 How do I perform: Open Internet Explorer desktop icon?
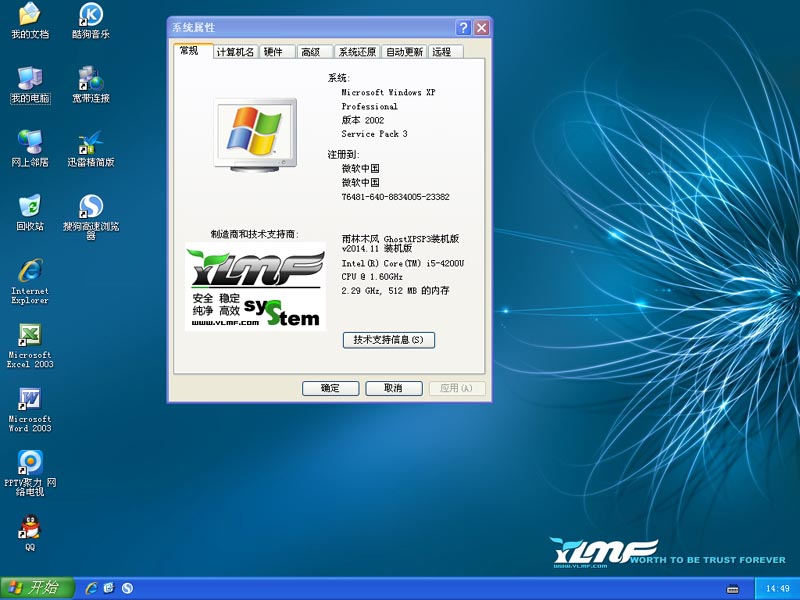coord(30,281)
